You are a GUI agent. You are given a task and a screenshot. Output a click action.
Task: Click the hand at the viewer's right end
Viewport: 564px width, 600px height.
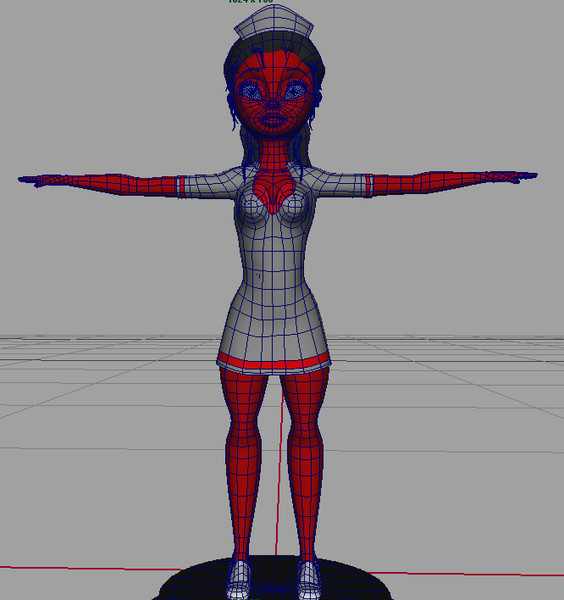513,177
